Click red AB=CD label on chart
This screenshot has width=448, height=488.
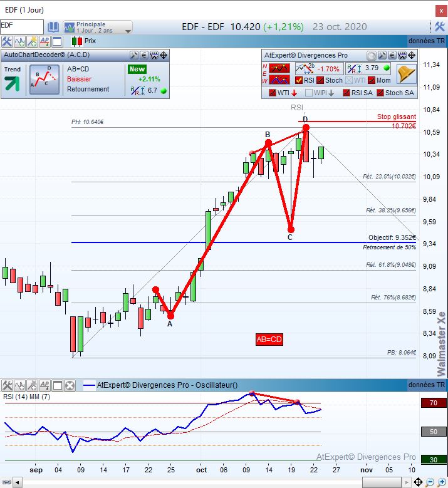click(269, 340)
